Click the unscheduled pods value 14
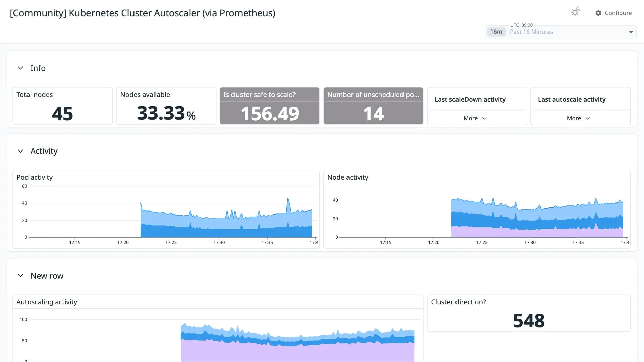644x362 pixels. pyautogui.click(x=373, y=114)
